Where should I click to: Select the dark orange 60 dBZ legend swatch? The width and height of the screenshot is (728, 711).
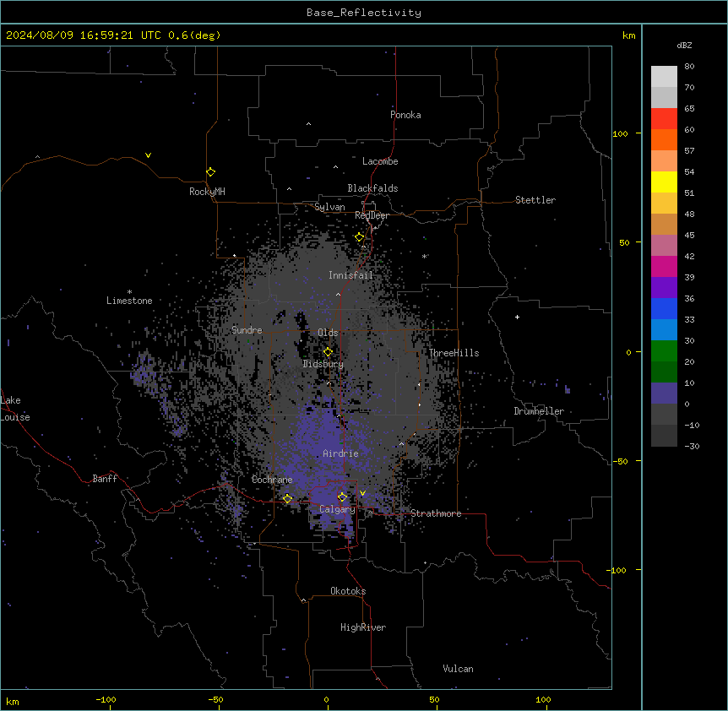[x=664, y=139]
